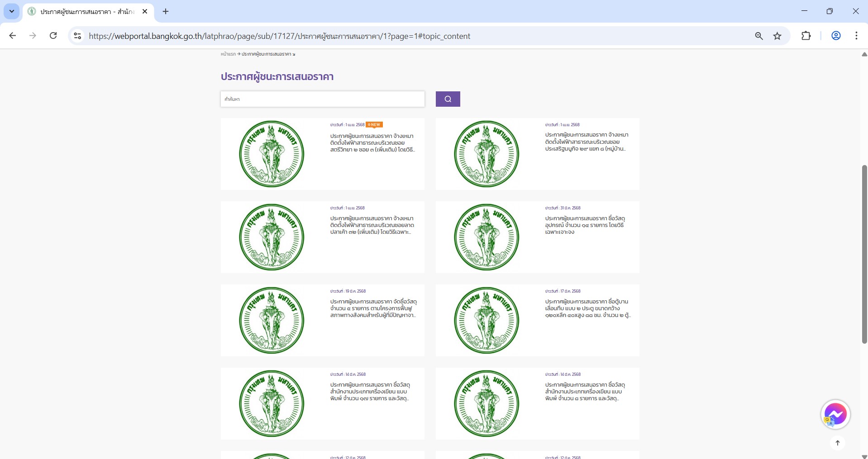The width and height of the screenshot is (868, 459).
Task: Close the ประกาศผู้ชนะการเสนอราคา tab
Action: click(x=145, y=11)
